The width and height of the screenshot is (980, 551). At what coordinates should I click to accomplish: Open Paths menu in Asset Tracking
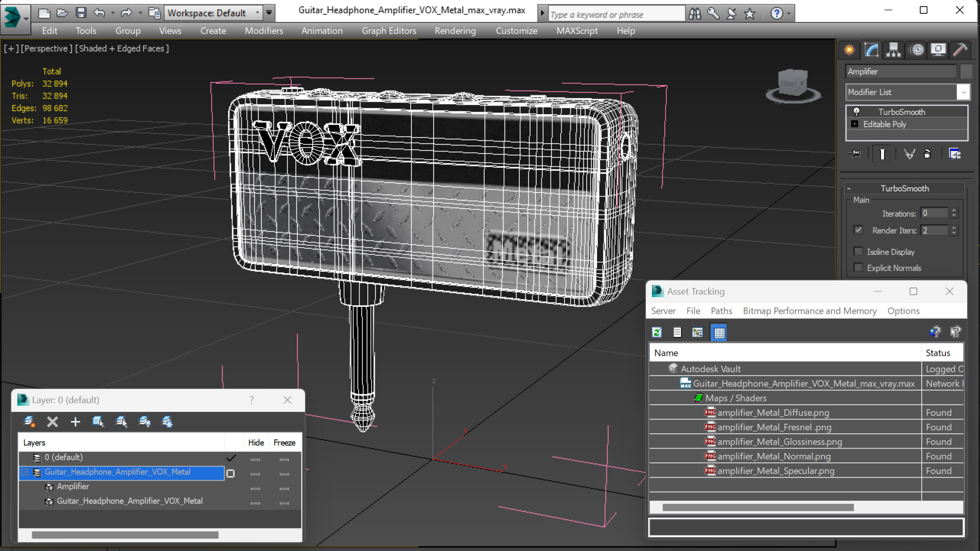(721, 311)
